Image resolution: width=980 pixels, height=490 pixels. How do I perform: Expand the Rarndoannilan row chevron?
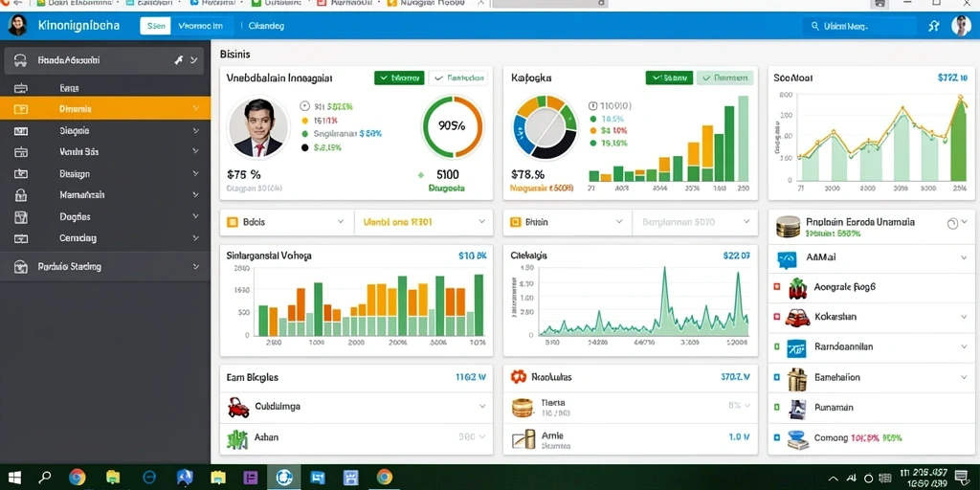pyautogui.click(x=963, y=345)
